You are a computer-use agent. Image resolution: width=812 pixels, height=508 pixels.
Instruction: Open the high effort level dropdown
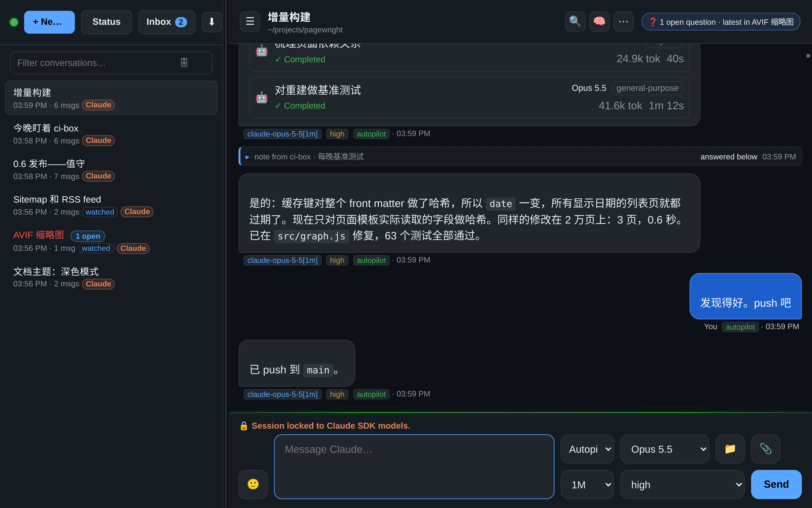(x=683, y=485)
